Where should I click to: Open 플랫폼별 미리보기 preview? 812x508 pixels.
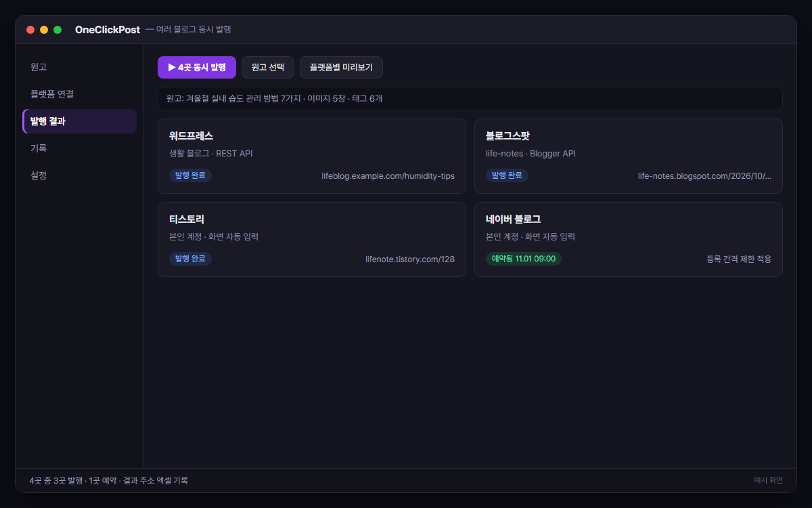click(341, 68)
